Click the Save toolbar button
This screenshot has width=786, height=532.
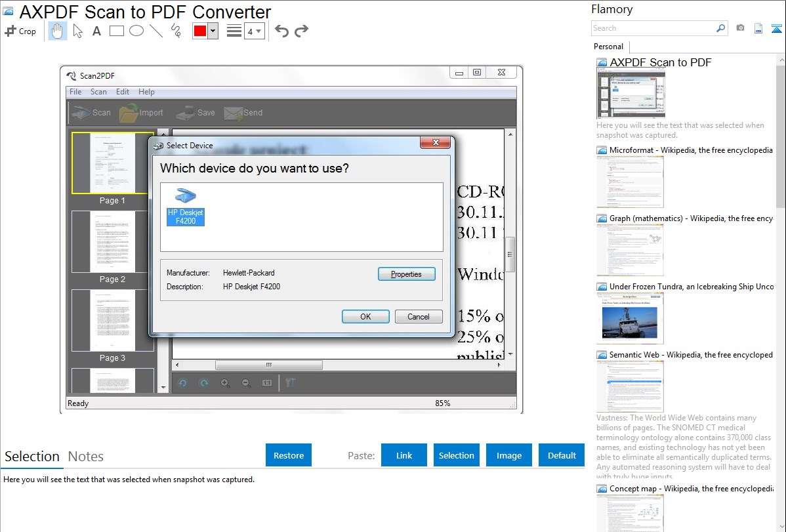196,113
